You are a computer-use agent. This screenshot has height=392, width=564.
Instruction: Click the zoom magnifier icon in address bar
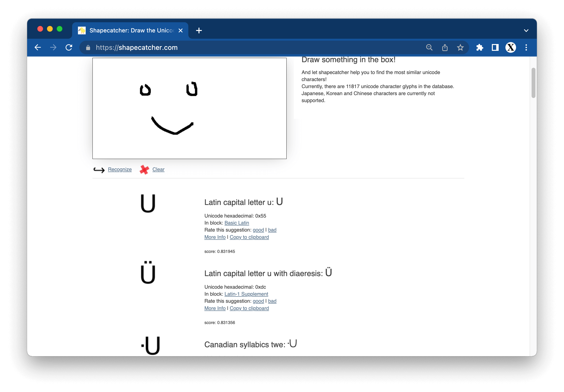pyautogui.click(x=429, y=47)
